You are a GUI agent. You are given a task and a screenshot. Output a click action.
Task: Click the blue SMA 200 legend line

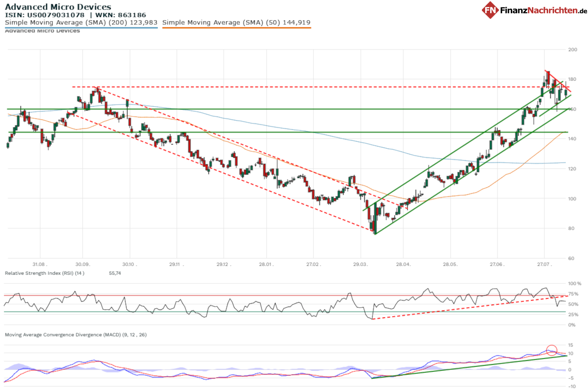click(x=81, y=28)
